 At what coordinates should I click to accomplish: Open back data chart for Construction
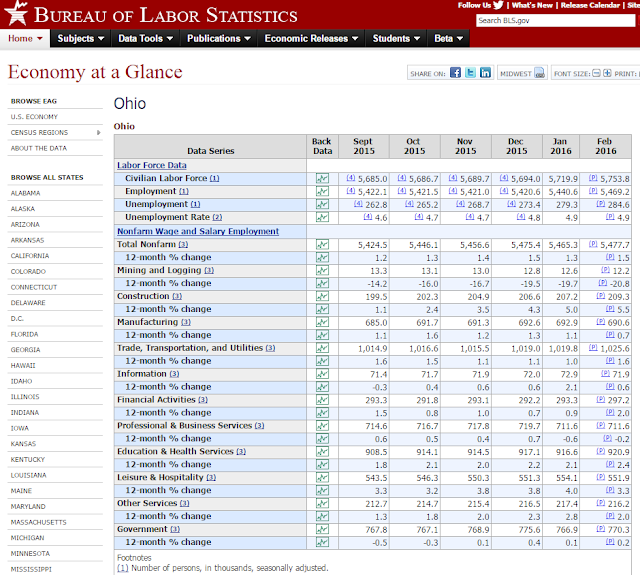pyautogui.click(x=322, y=296)
